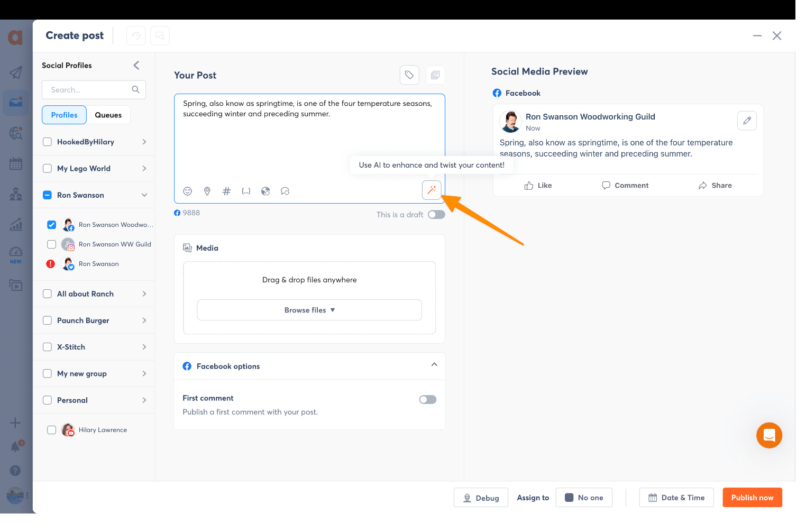
Task: Click into the post text area
Action: tap(309, 143)
